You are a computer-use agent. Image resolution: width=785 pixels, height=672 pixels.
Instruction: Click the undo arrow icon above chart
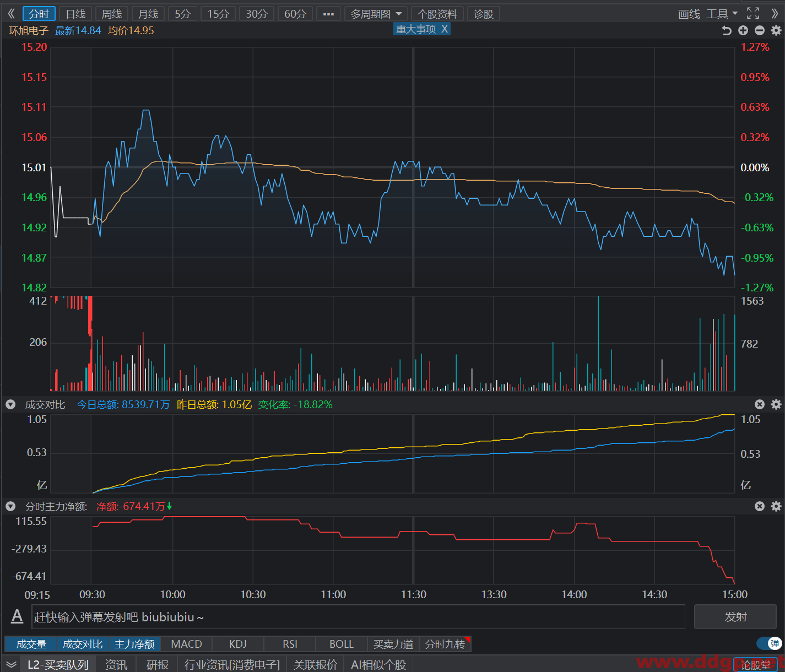[727, 31]
